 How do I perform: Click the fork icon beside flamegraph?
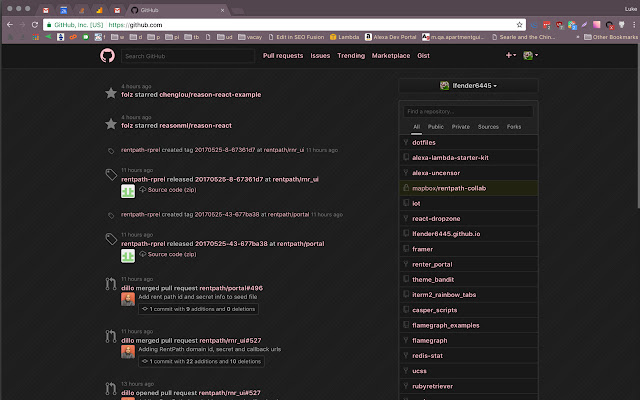(406, 340)
